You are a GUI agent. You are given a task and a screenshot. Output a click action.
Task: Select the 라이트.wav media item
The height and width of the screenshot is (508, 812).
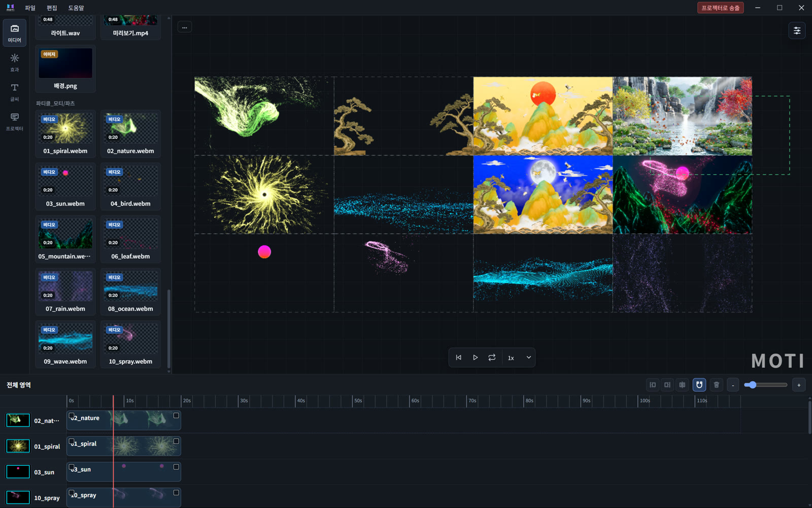[x=65, y=27]
